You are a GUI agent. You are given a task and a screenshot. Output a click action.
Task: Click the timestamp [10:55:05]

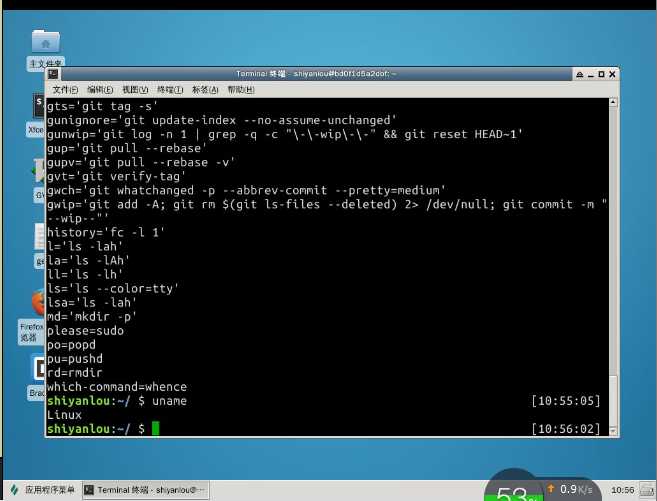[566, 401]
